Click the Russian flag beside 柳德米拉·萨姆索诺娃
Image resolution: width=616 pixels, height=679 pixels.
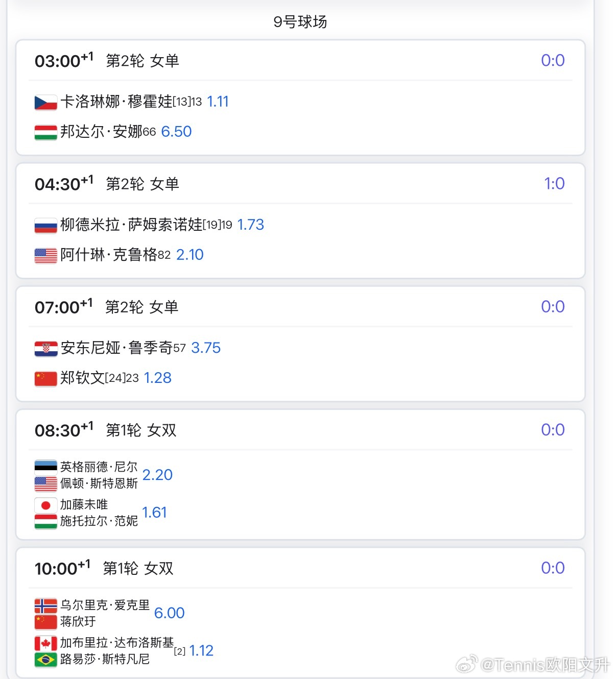[x=45, y=226]
